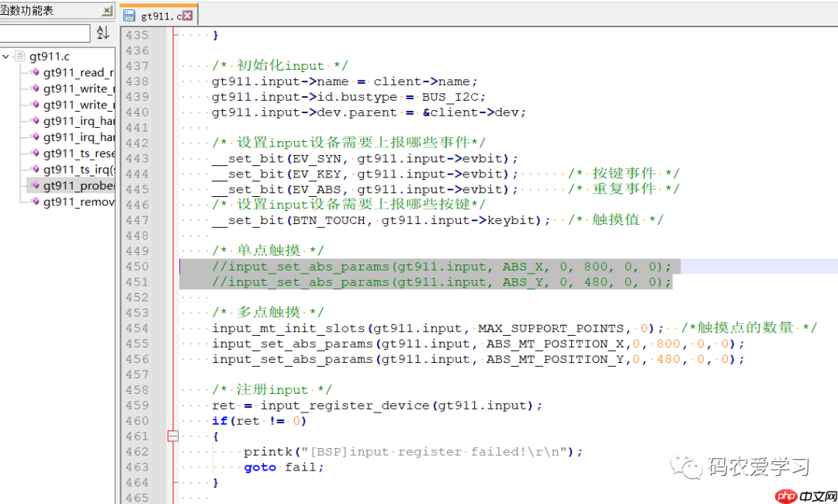
Task: Click function icon beside gt911_ts_irq
Action: tap(35, 169)
